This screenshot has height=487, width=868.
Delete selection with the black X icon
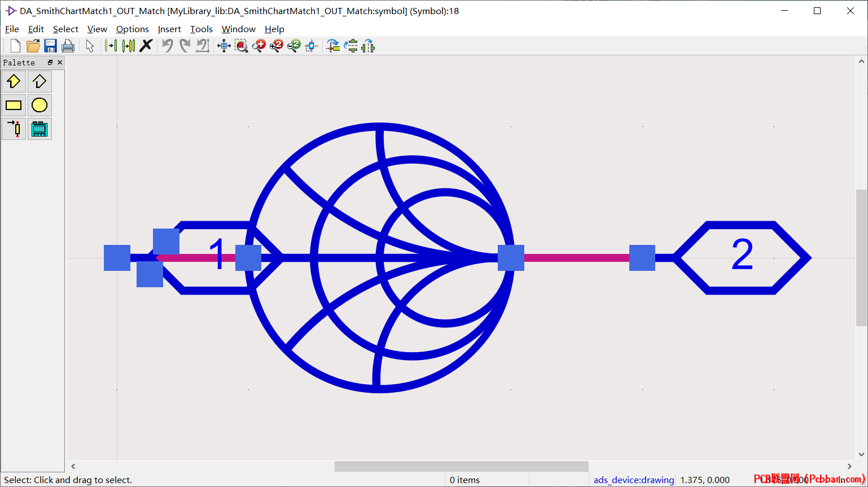tap(146, 46)
